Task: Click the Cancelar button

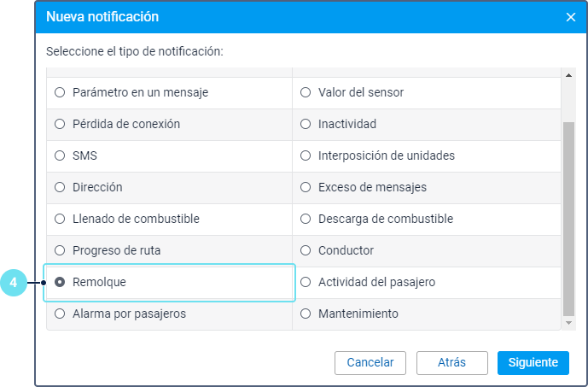Action: tap(370, 362)
